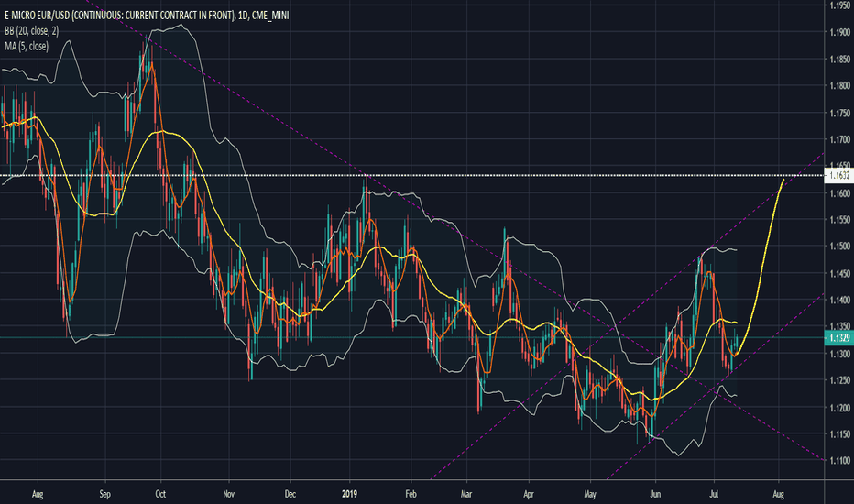Click the Aug date label beside Sep

[38, 494]
